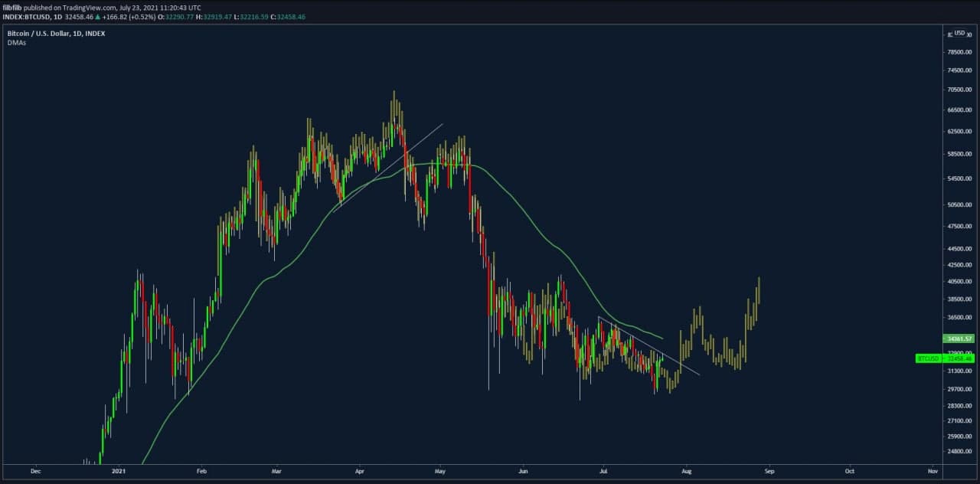980x484 pixels.
Task: Click the 50500.00 price level on axis
Action: (x=959, y=205)
